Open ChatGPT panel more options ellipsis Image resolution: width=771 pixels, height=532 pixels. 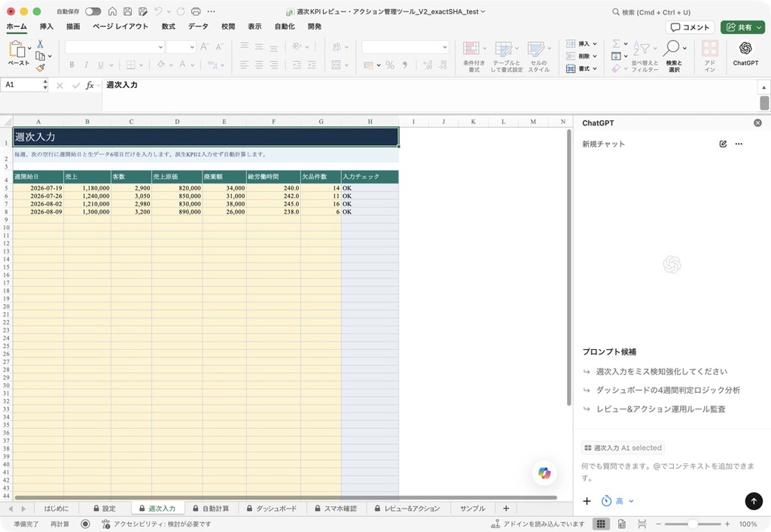[739, 144]
